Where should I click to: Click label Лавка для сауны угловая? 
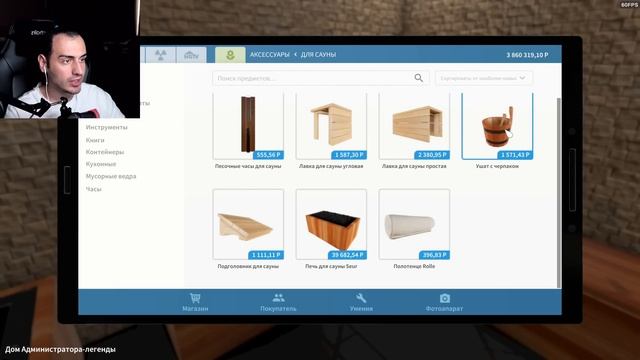pos(331,166)
